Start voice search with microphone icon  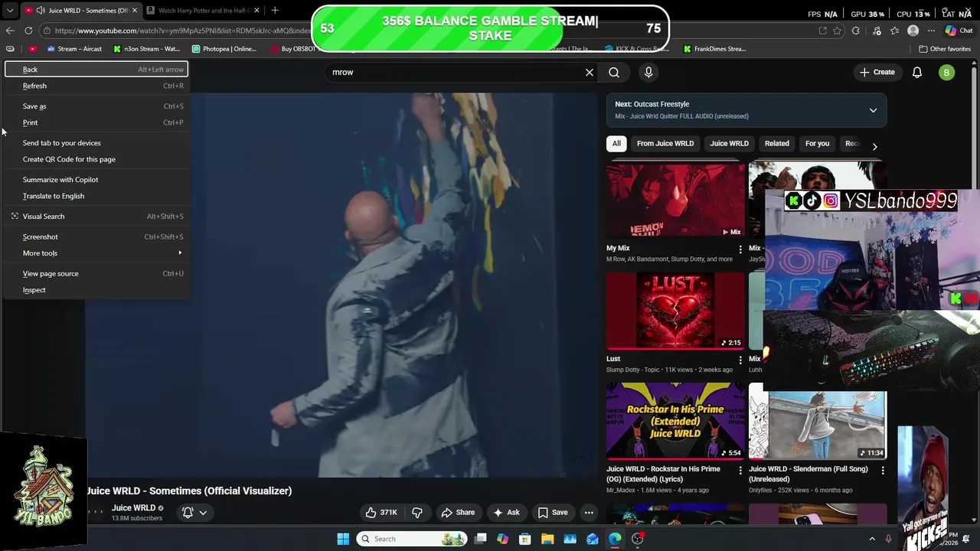coord(648,72)
